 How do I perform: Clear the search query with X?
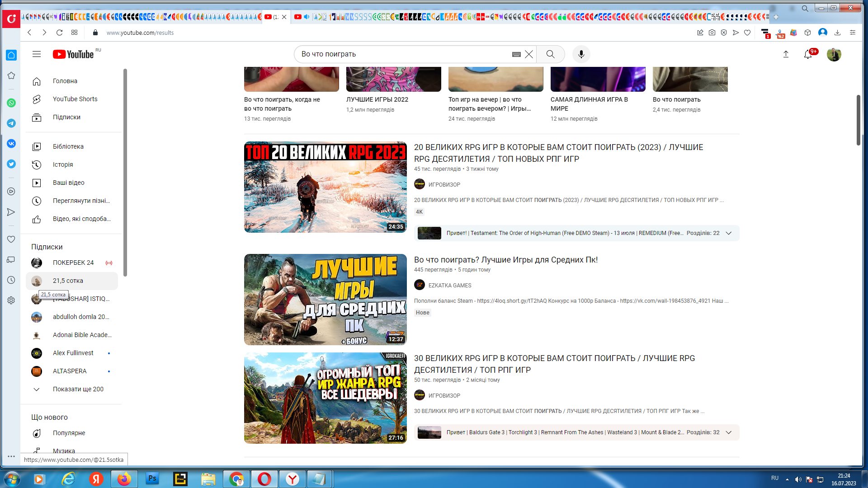[x=529, y=54]
